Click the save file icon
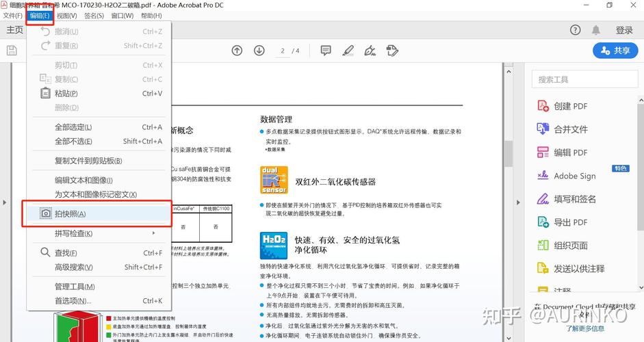The image size is (644, 342). (12, 51)
